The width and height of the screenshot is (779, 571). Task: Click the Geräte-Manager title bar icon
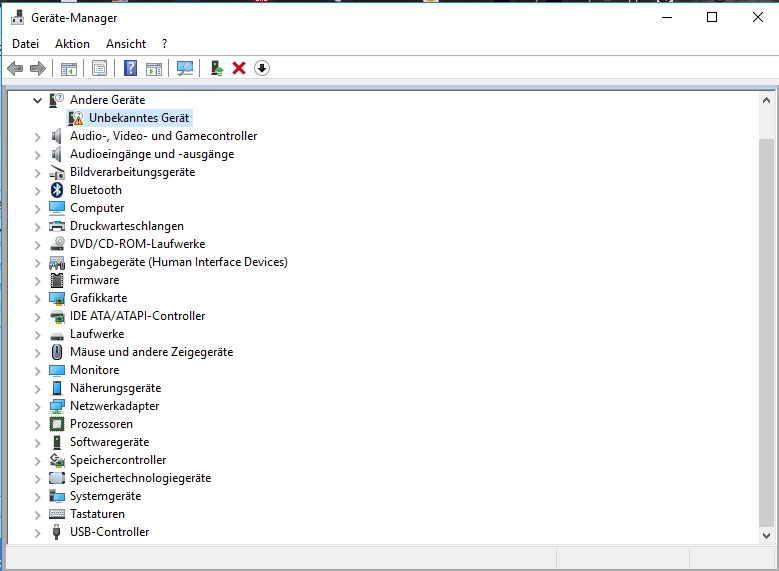point(17,17)
